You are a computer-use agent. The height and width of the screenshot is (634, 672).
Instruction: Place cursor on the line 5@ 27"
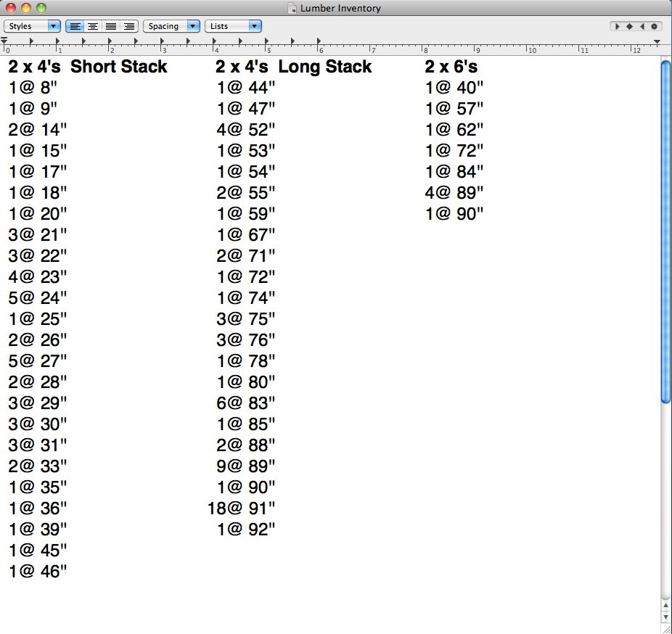38,361
